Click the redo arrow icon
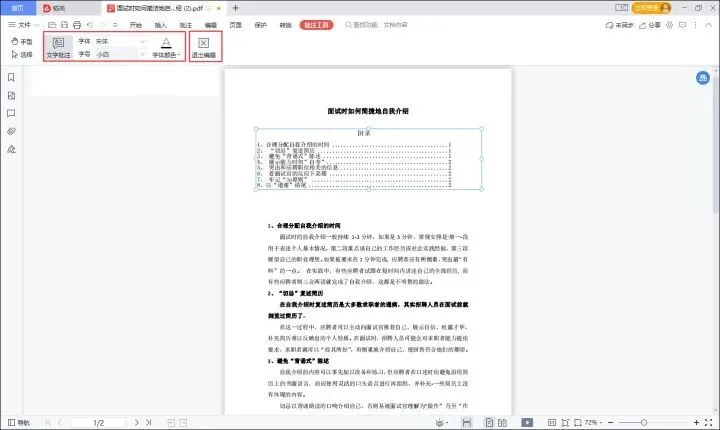Screen dimensions: 720x430 point(103,25)
